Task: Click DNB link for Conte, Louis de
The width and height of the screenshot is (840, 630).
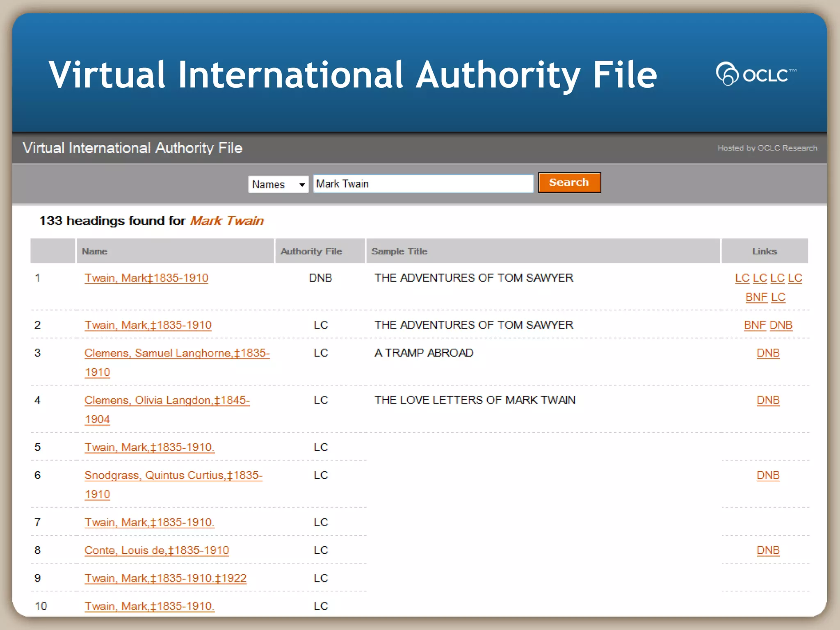Action: click(x=768, y=550)
